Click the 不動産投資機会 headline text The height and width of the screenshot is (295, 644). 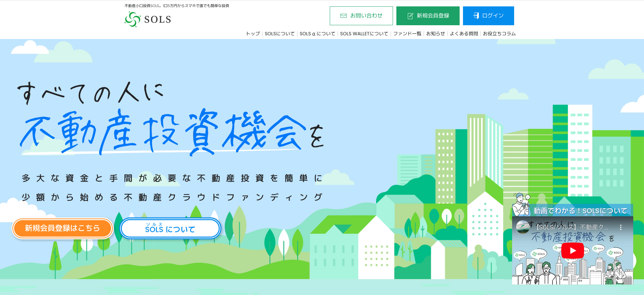(x=163, y=132)
